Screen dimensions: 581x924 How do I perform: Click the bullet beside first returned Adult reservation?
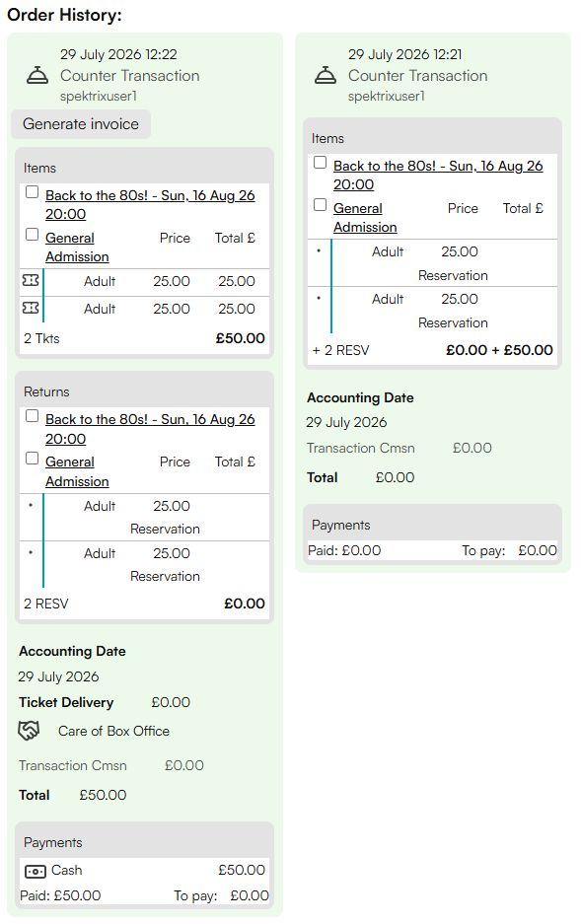tap(31, 505)
